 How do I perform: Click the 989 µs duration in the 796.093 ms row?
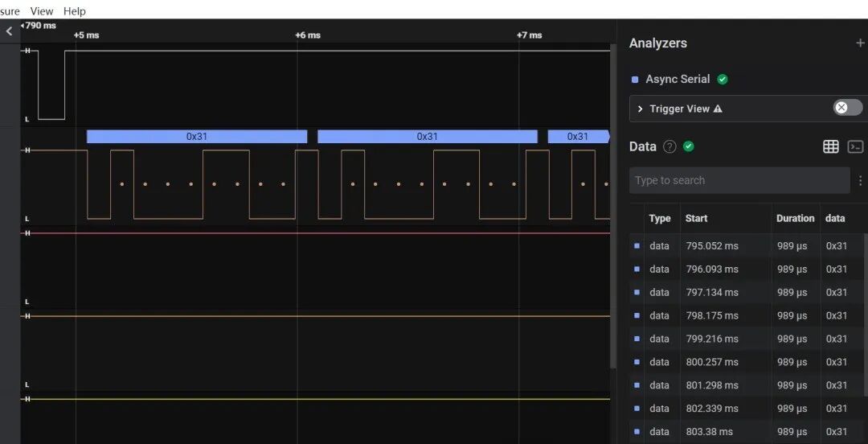pyautogui.click(x=792, y=269)
